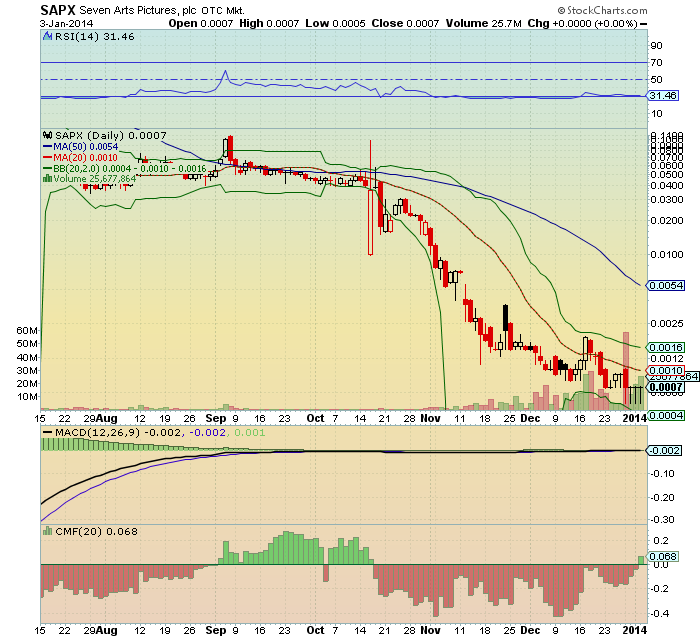700x639 pixels.
Task: Click the RSI(14) 31.46 legend text
Action: tap(95, 37)
